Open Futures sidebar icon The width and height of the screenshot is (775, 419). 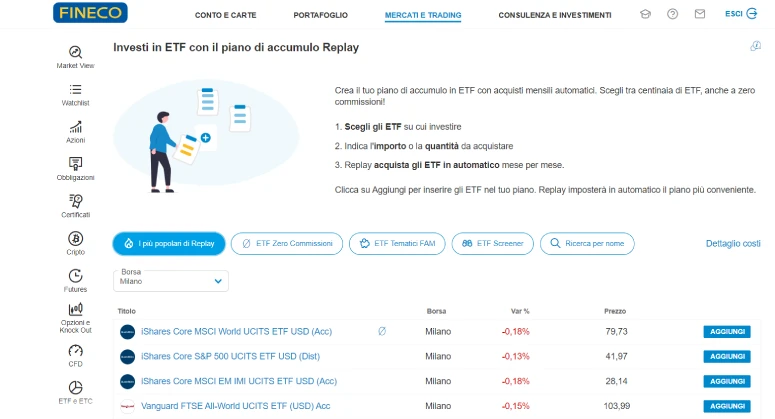pos(75,276)
